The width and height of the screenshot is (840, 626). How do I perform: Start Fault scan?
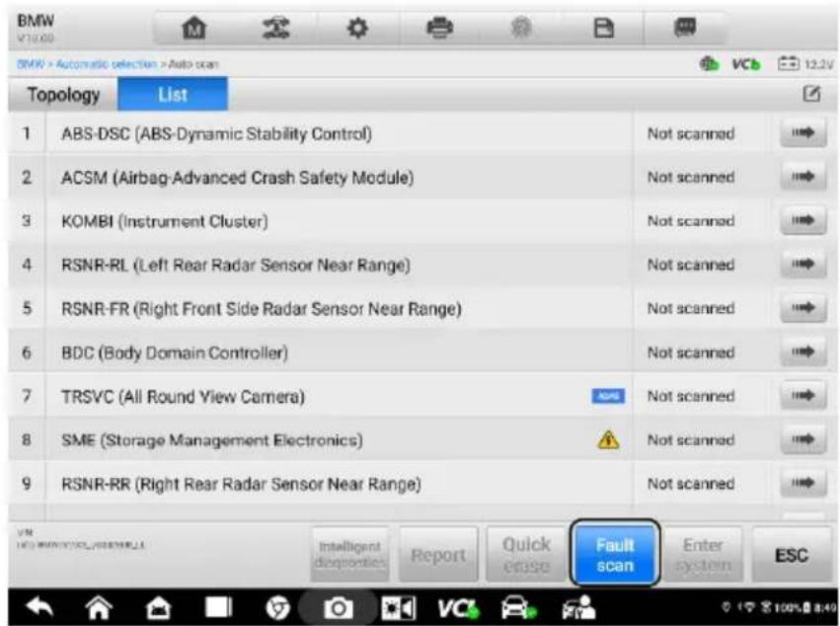[615, 555]
